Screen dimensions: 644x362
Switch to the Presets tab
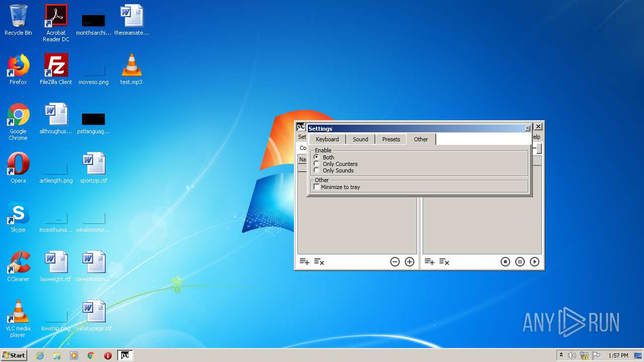pyautogui.click(x=391, y=139)
